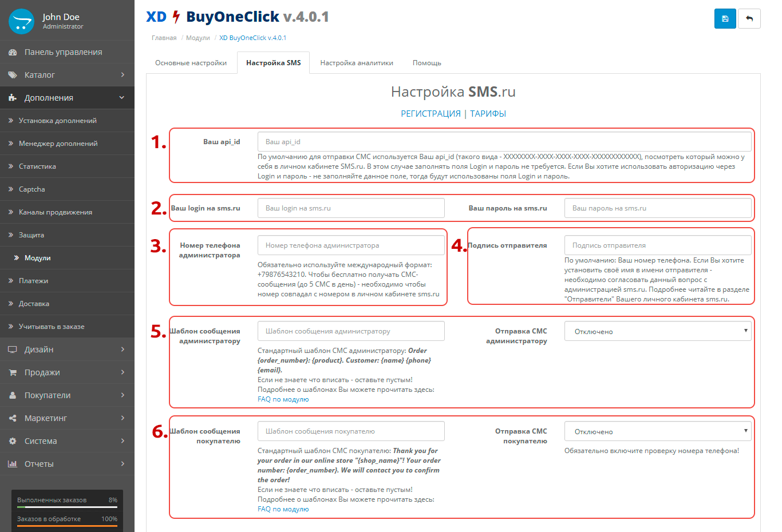Click the chart icon beside Отчеты
This screenshot has width=782, height=532.
click(x=13, y=464)
